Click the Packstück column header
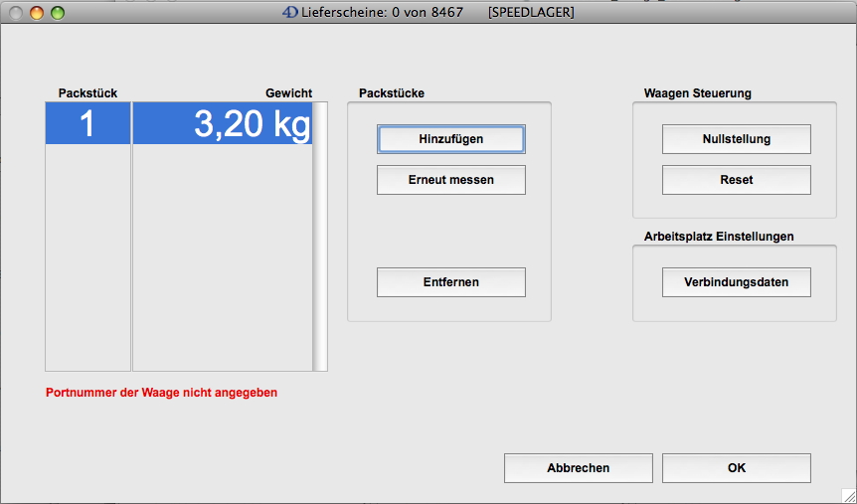This screenshot has height=504, width=857. click(87, 93)
